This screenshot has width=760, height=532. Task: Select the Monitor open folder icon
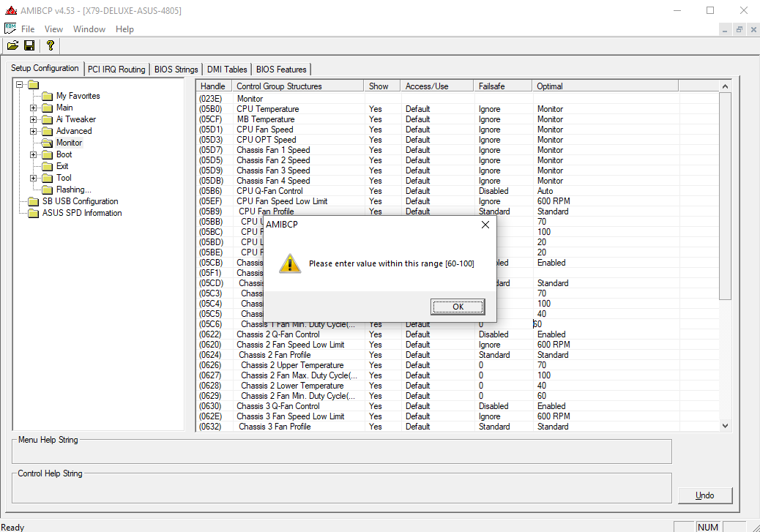(x=47, y=143)
